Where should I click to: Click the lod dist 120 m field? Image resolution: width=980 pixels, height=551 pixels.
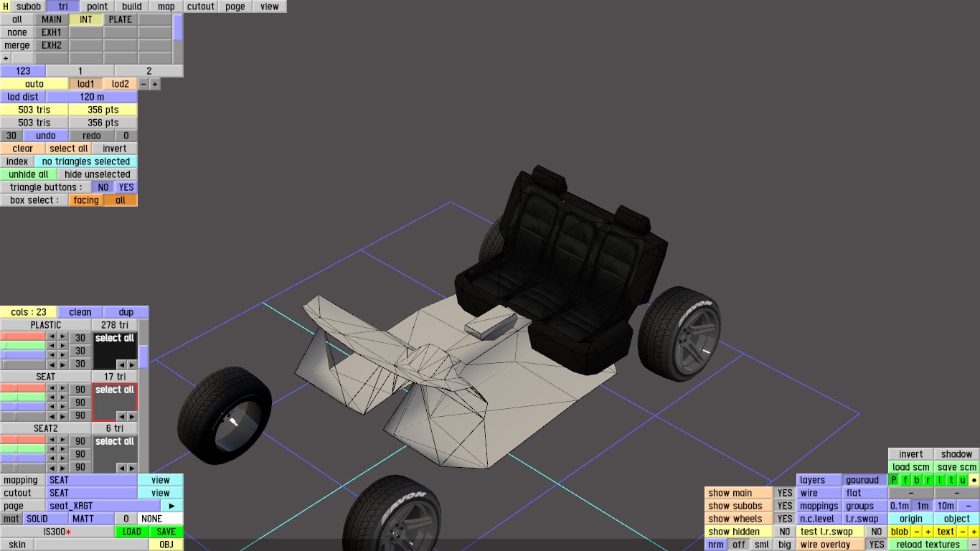pyautogui.click(x=92, y=97)
